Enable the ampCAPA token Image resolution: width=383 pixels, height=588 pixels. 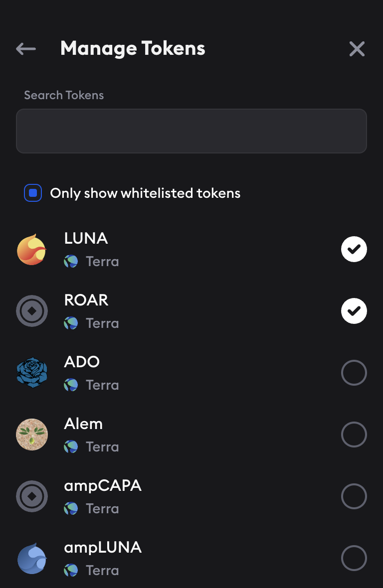(x=354, y=496)
